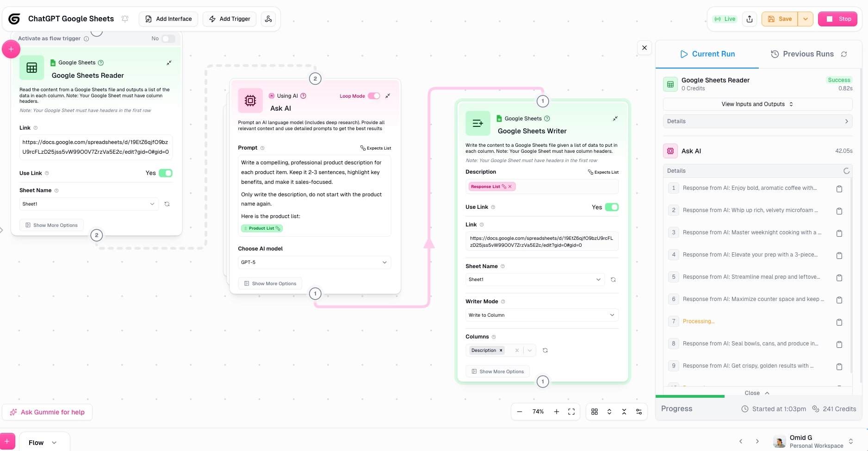Open canvas settings sliders icon
The height and width of the screenshot is (451, 868).
tap(639, 412)
